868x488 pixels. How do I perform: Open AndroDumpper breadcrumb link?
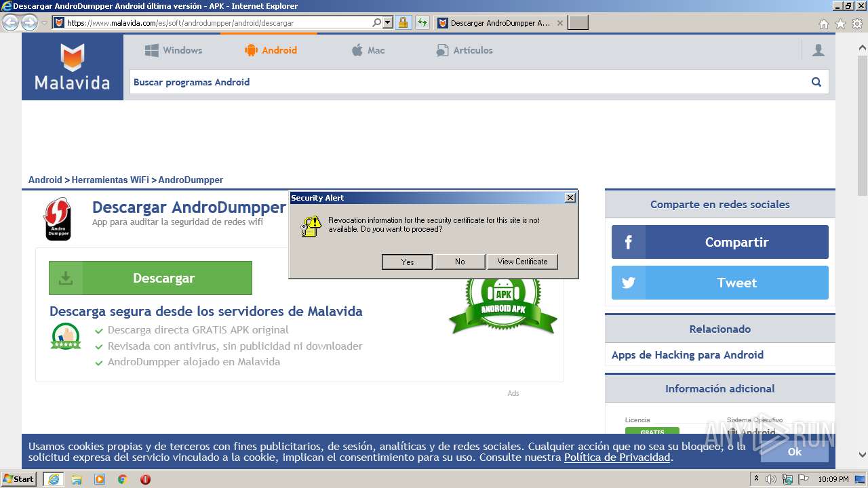tap(191, 180)
